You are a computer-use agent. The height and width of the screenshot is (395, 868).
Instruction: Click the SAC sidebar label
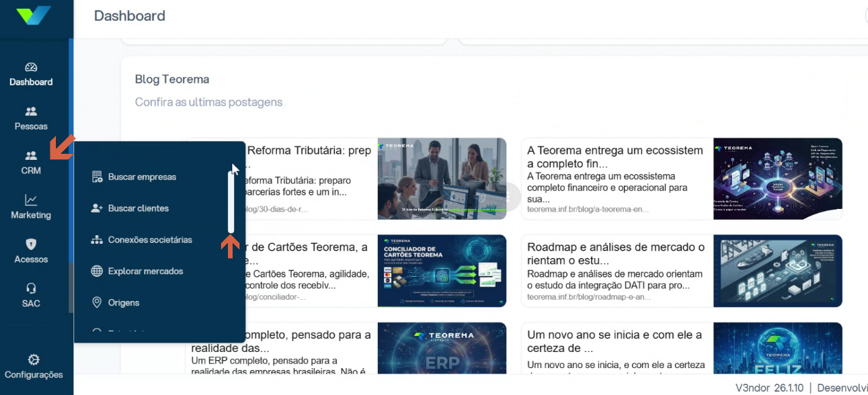click(x=31, y=304)
